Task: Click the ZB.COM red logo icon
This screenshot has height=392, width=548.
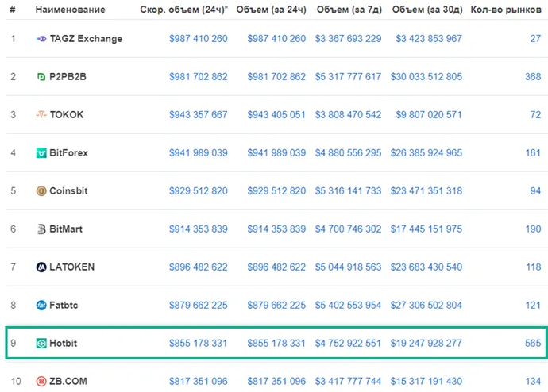Action: coord(41,381)
